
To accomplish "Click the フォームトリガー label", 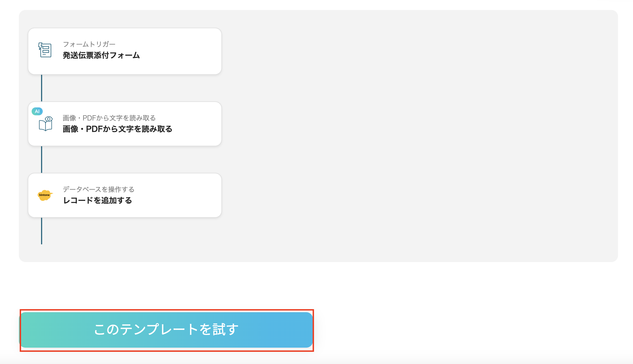I will [89, 44].
